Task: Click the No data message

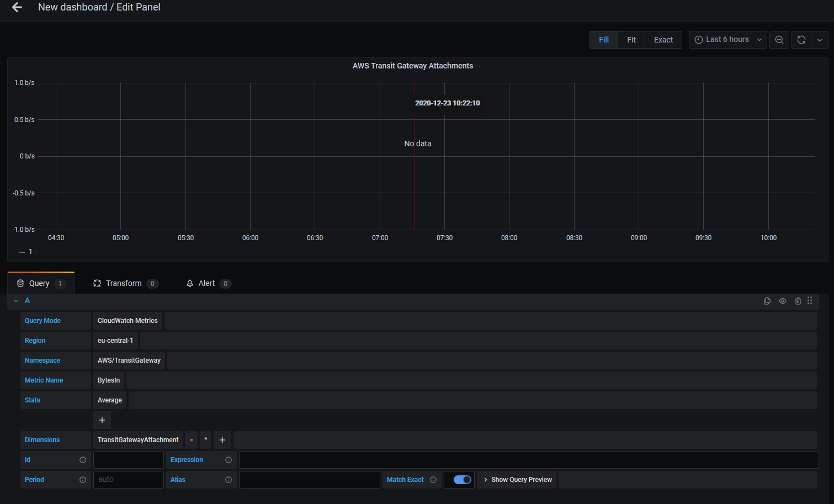Action: coord(418,144)
